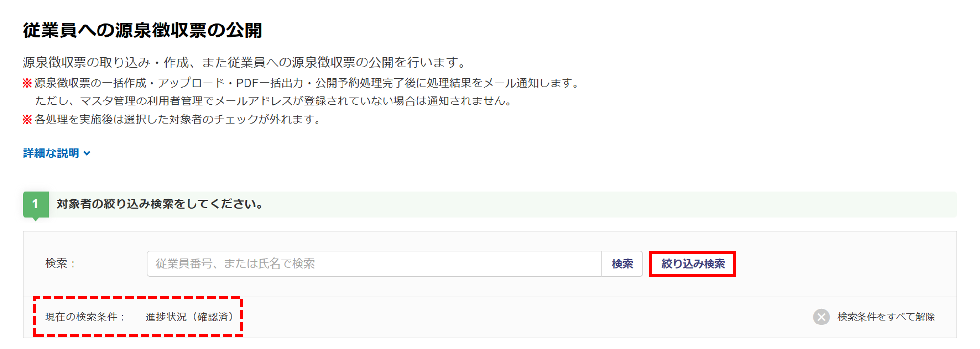Click the 検索 search button
This screenshot has width=980, height=349.
[622, 264]
